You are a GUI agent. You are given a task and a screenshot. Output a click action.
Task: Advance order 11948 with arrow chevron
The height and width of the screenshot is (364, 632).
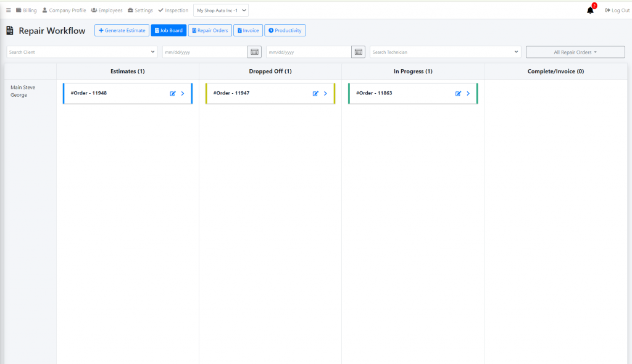pyautogui.click(x=183, y=94)
